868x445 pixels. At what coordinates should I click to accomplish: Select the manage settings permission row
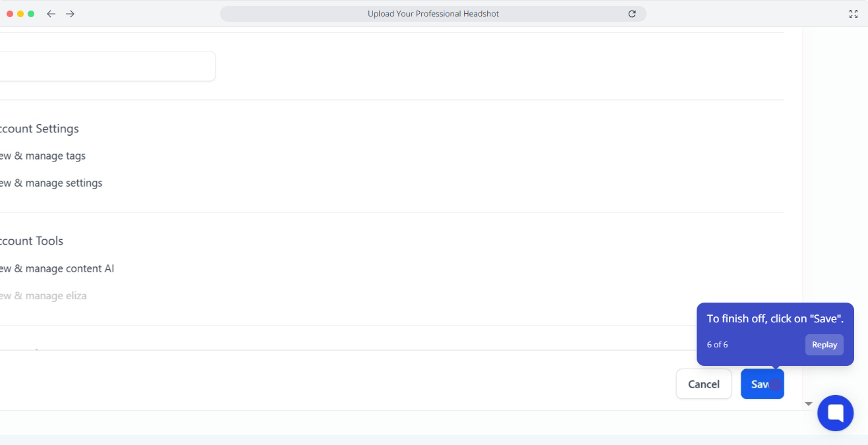[51, 183]
